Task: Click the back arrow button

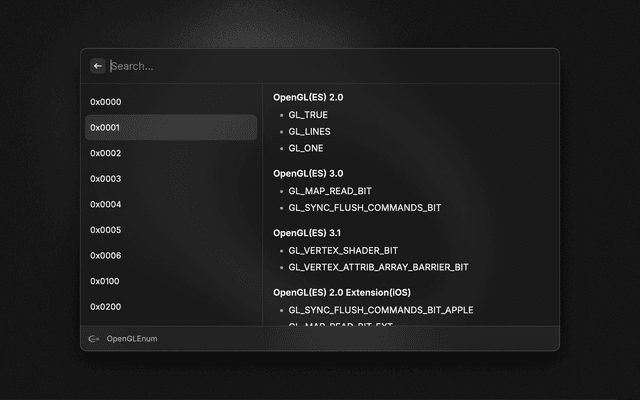Action: point(98,66)
